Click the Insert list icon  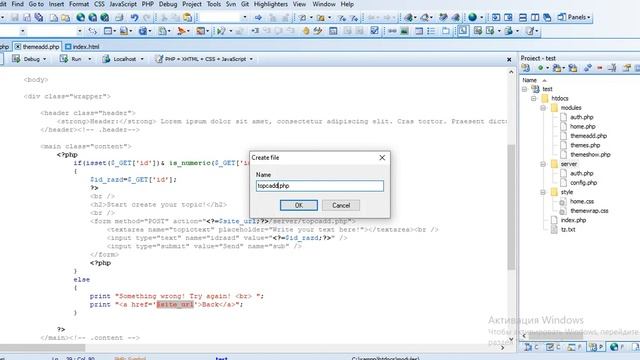click(431, 31)
